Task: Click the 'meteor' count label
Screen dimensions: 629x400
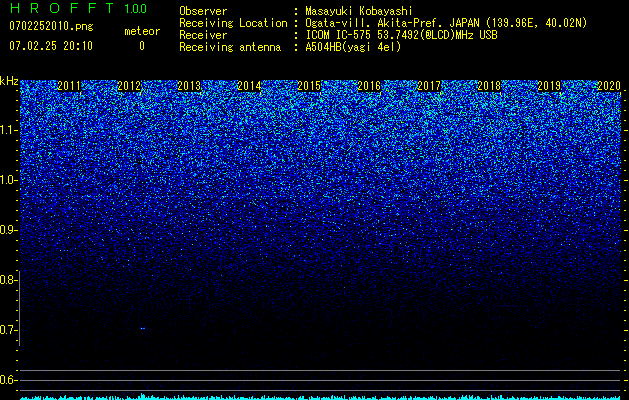Action: (x=142, y=31)
